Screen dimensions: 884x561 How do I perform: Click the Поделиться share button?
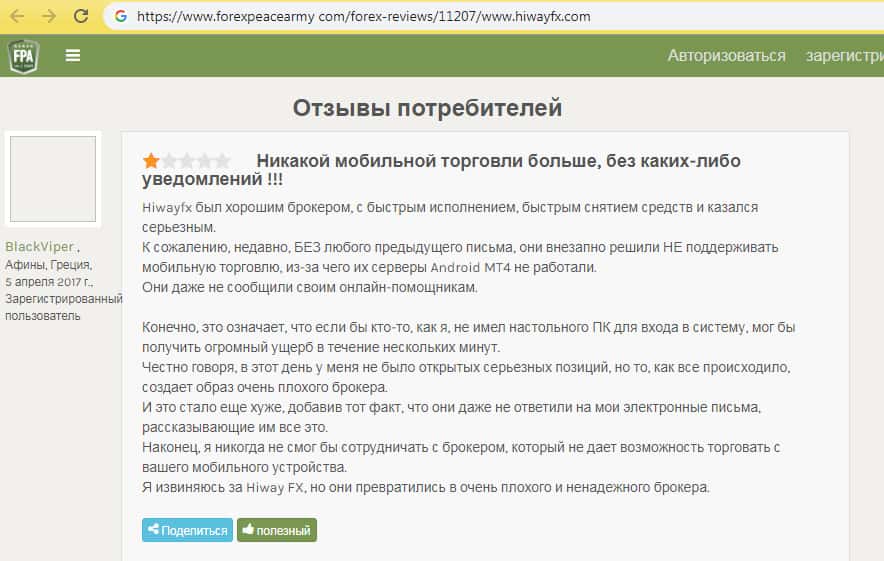187,530
